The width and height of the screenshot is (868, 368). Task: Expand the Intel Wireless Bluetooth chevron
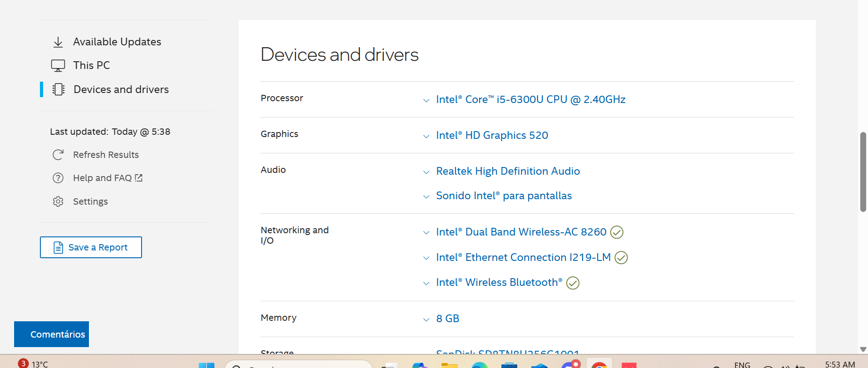coord(426,283)
